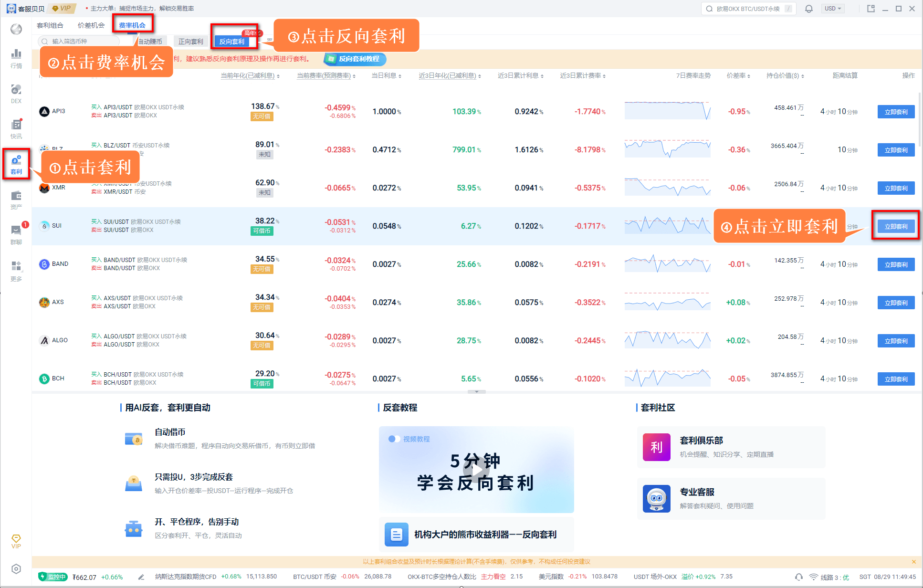
Task: Open the 套利俱乐部 club icon
Action: [x=657, y=447]
